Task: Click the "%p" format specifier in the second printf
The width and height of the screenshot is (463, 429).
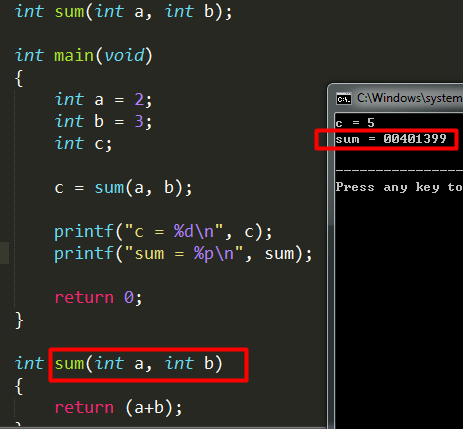Action: 204,254
